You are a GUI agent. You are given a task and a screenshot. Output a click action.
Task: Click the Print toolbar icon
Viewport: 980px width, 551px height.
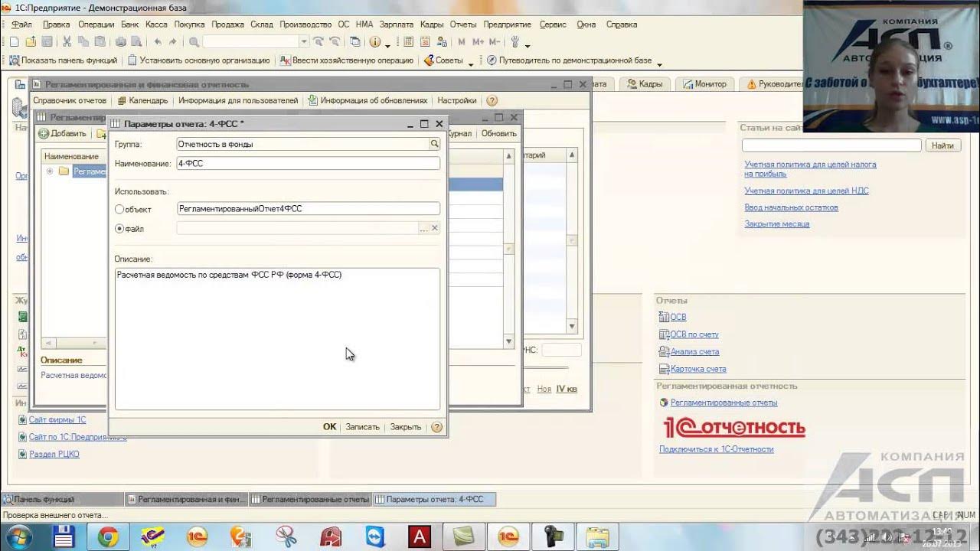pos(120,41)
